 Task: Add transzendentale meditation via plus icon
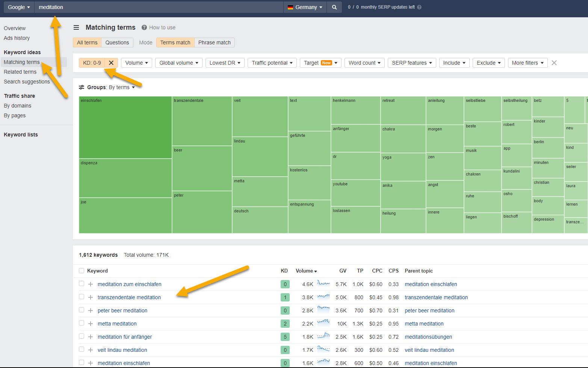coord(91,297)
